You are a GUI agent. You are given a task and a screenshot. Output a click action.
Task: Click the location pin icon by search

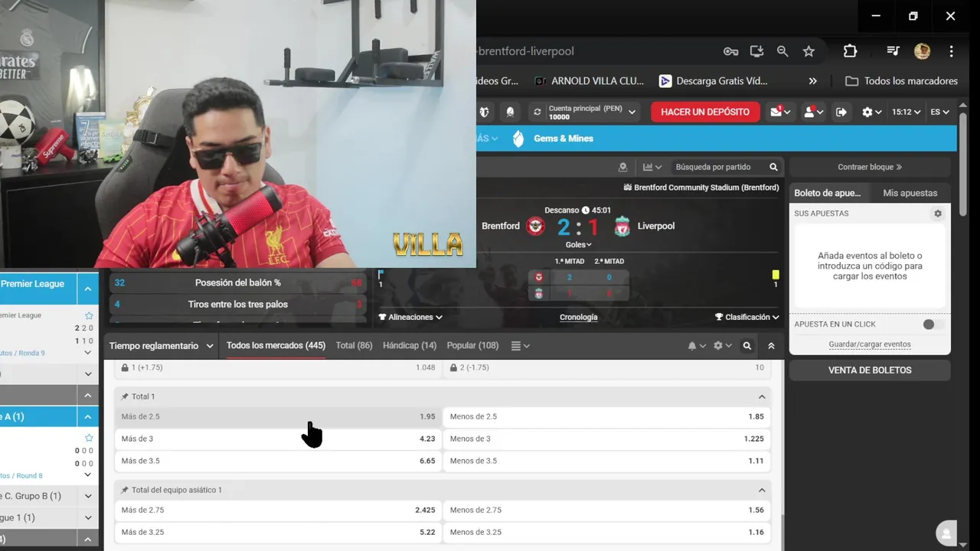point(622,167)
